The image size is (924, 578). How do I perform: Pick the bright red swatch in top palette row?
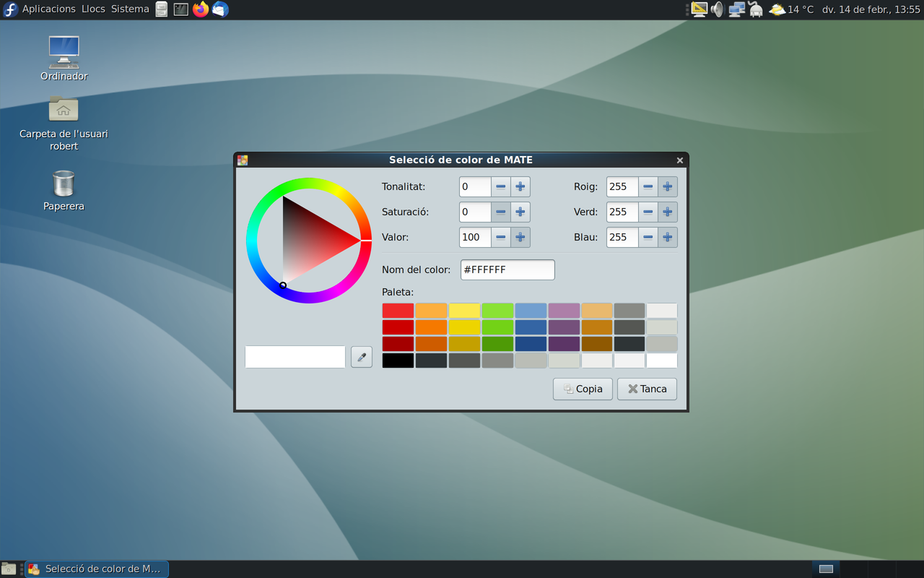pyautogui.click(x=398, y=311)
